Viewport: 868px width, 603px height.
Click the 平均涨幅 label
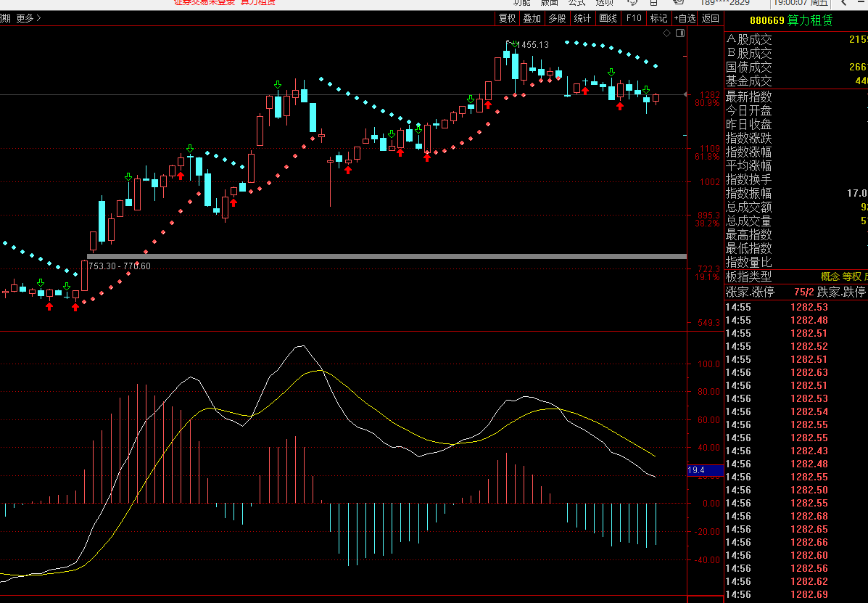coord(748,166)
